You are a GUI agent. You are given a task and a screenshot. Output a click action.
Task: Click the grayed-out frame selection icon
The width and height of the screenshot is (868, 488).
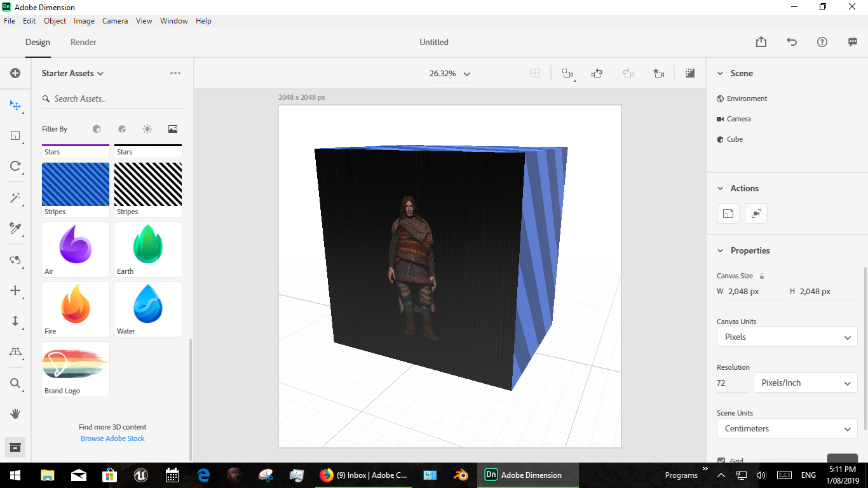(535, 73)
